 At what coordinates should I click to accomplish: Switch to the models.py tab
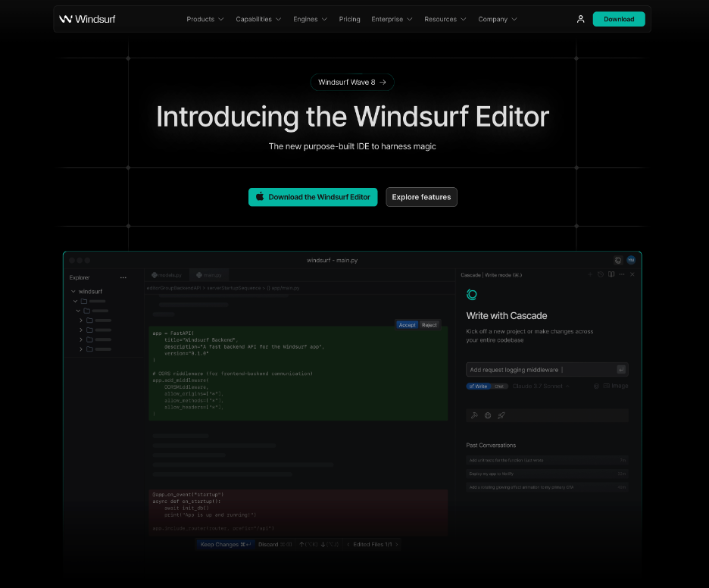click(167, 275)
